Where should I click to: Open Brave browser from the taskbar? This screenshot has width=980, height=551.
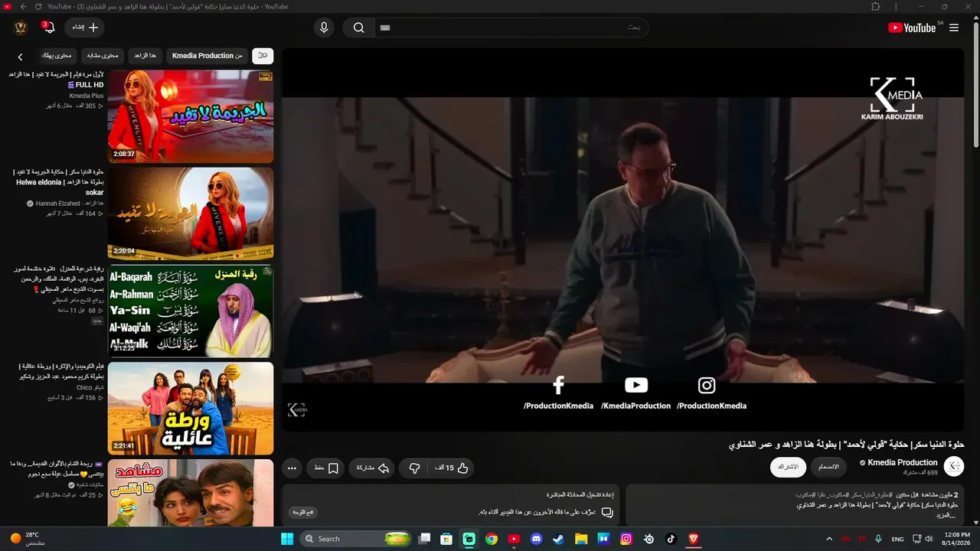point(694,539)
